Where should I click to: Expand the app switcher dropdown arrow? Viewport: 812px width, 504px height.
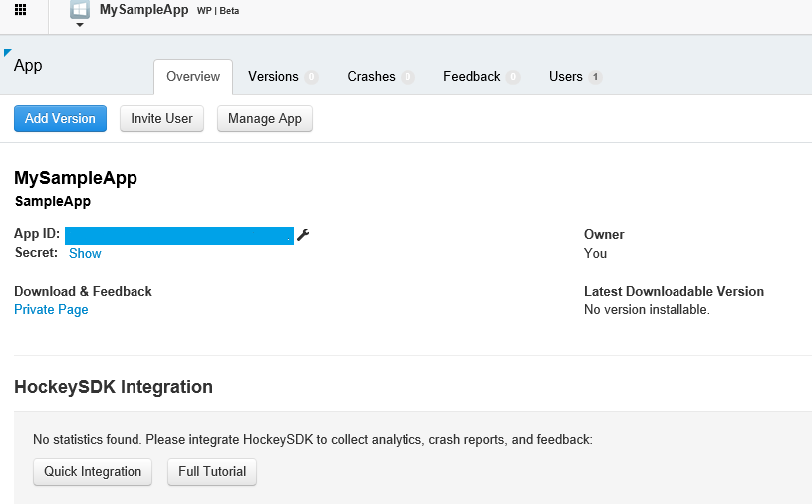(x=80, y=25)
